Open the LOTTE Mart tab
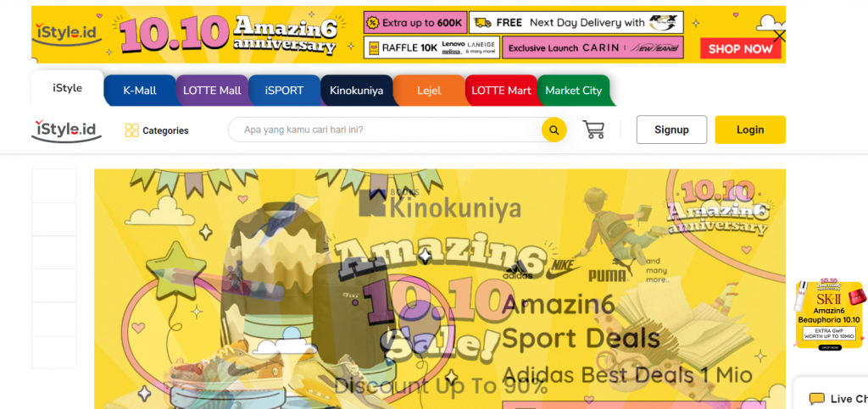Viewport: 868px width, 409px height. [501, 90]
